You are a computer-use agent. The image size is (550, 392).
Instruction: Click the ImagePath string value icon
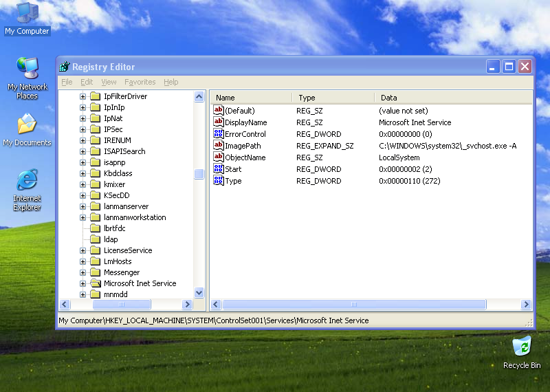pyautogui.click(x=219, y=146)
